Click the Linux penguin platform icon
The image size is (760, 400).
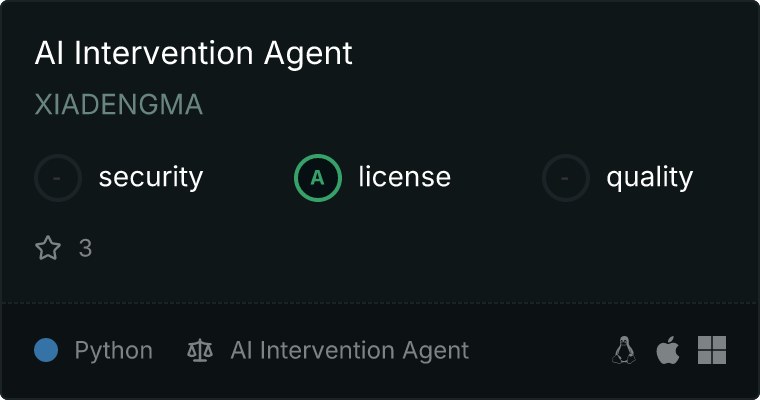coord(624,350)
